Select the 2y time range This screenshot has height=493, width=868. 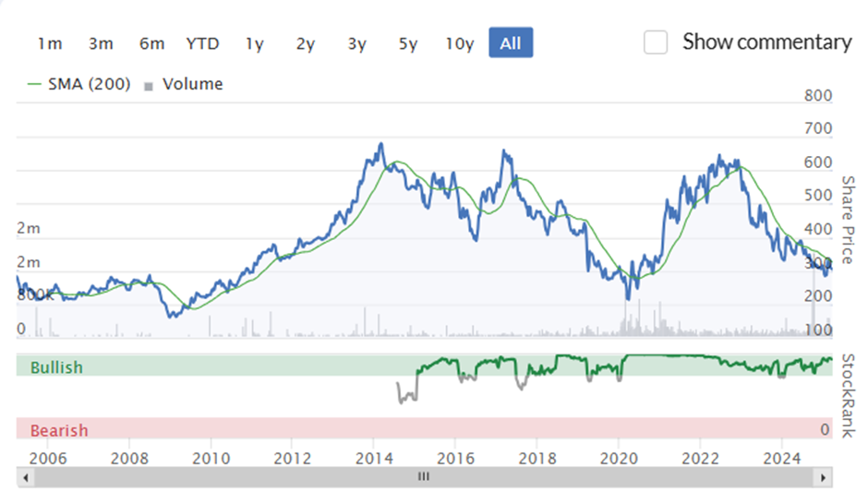306,43
